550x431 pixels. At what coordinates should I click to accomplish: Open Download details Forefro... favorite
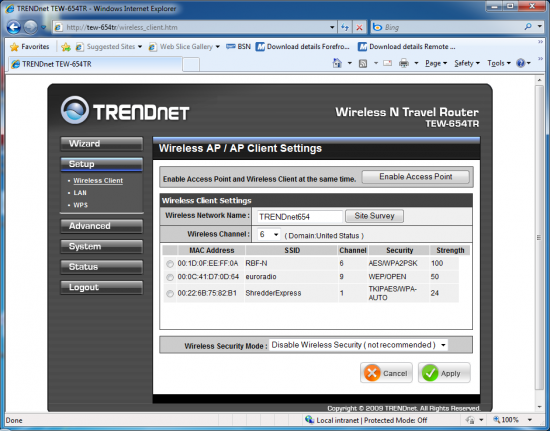302,47
